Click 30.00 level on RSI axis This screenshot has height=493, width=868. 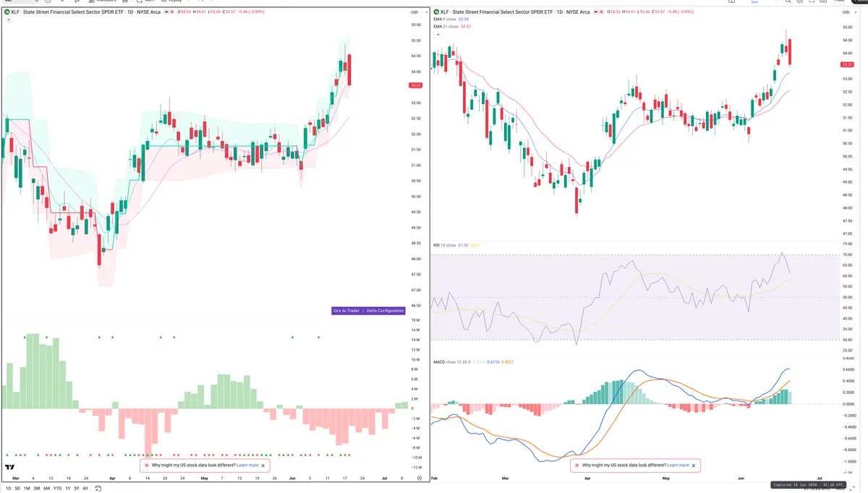point(847,340)
